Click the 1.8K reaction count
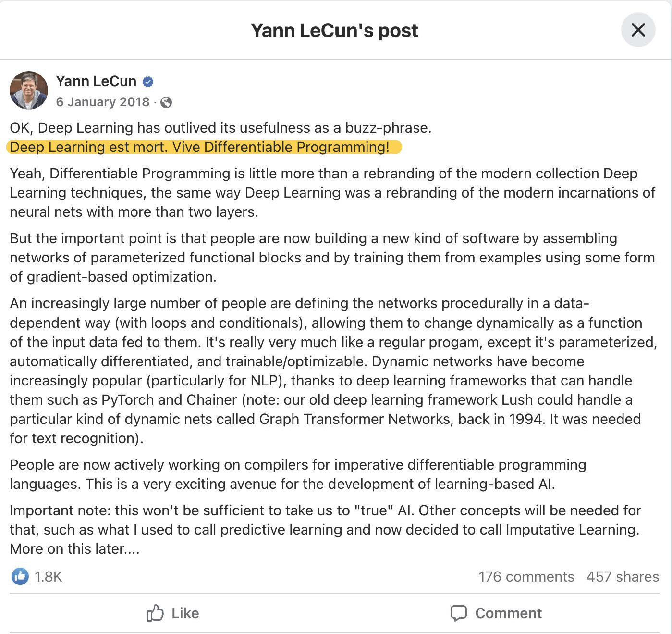Screen dimensions: 672x634 pyautogui.click(x=49, y=576)
